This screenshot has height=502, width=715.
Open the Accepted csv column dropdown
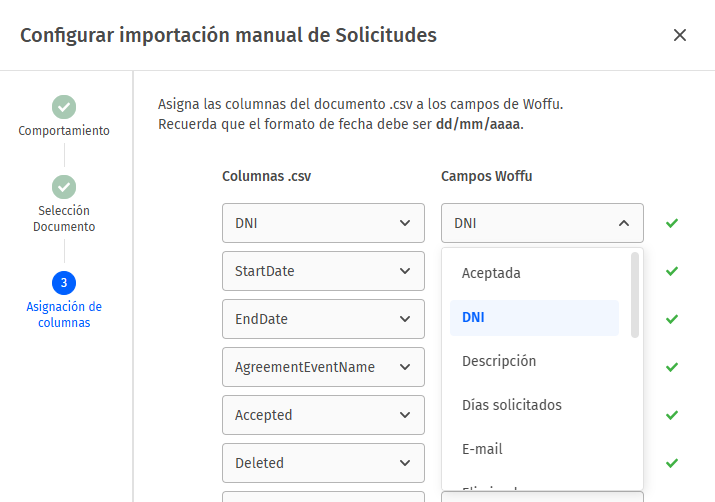[323, 415]
